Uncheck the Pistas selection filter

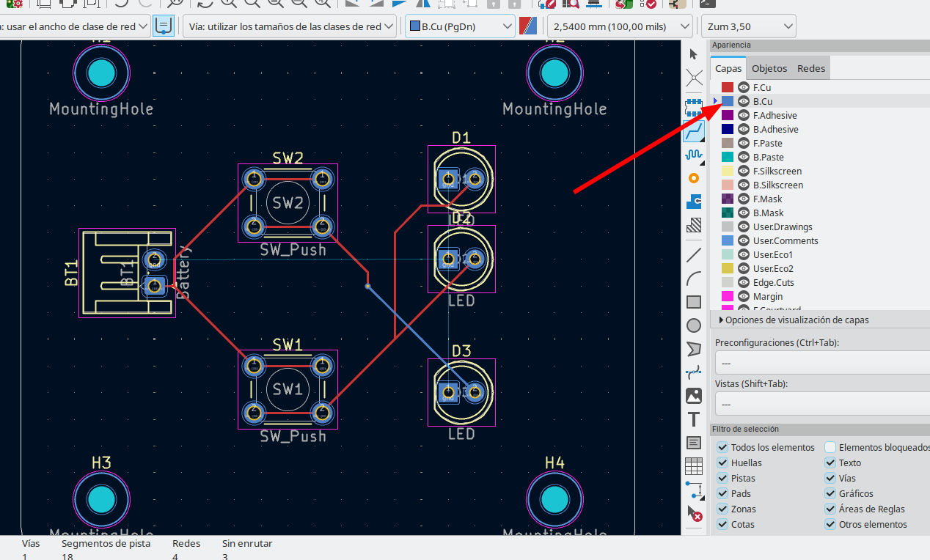(722, 478)
